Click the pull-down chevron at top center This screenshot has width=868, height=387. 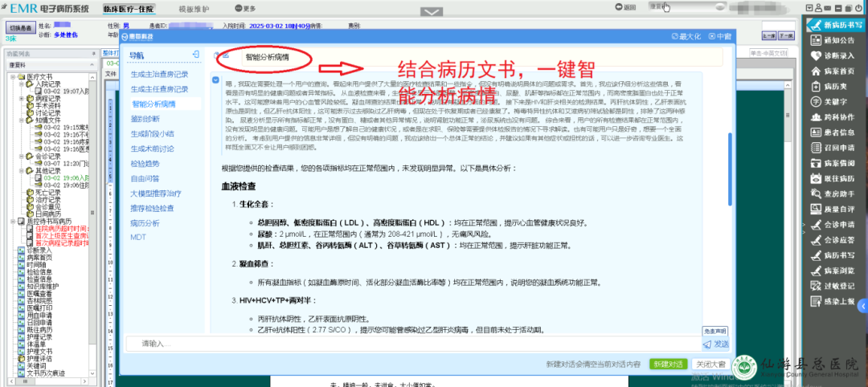coord(432,11)
